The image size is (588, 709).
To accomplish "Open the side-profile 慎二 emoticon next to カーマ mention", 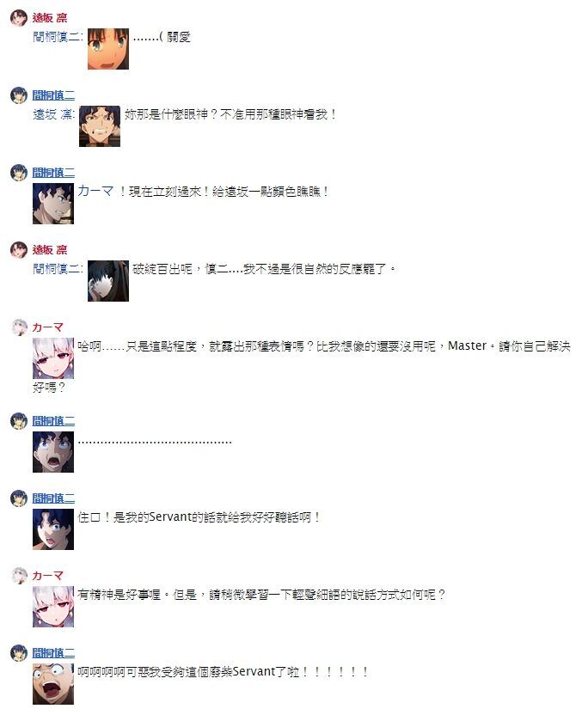I will click(53, 204).
